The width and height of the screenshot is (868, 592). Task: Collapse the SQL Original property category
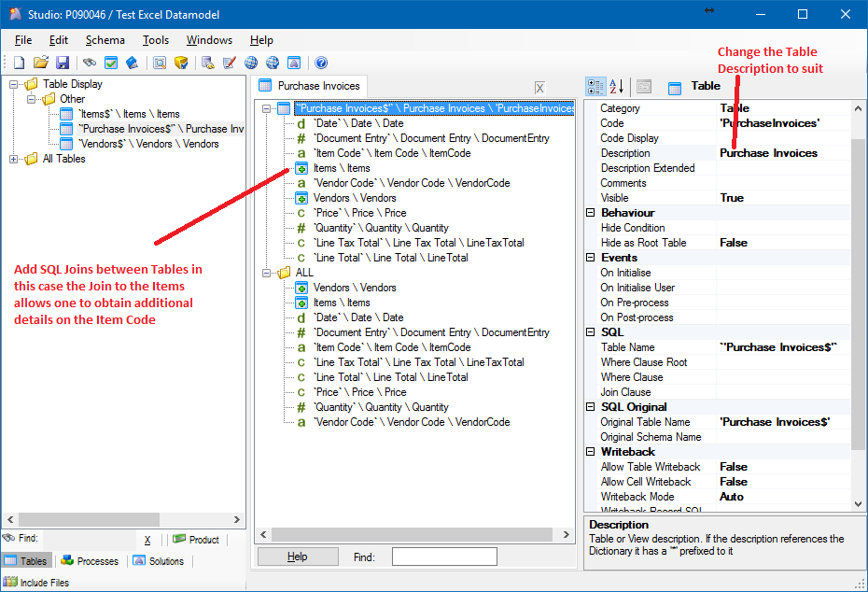[x=591, y=407]
